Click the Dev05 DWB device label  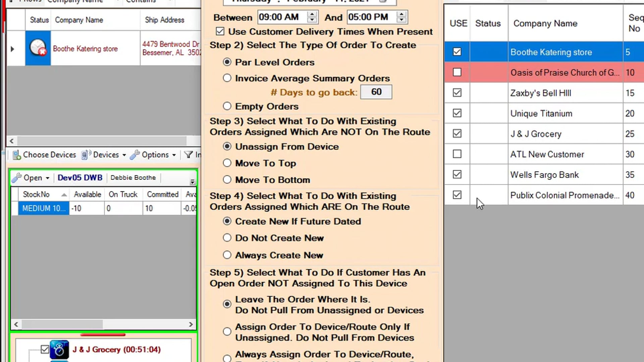click(x=80, y=178)
